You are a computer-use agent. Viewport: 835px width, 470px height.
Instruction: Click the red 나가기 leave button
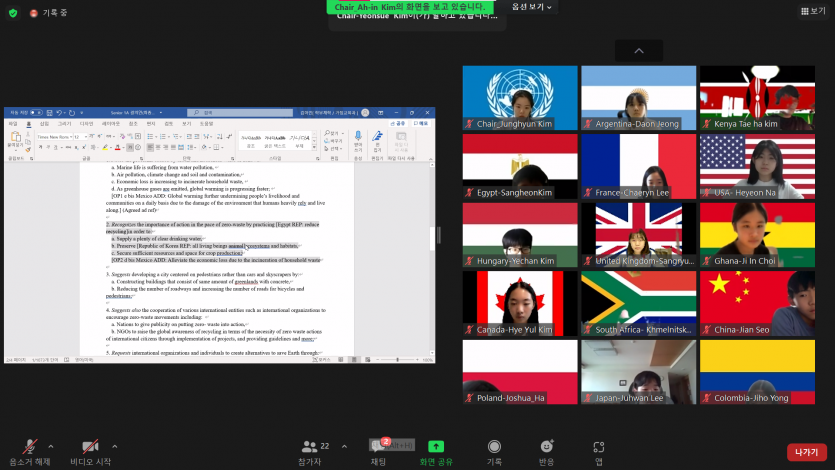click(x=807, y=452)
